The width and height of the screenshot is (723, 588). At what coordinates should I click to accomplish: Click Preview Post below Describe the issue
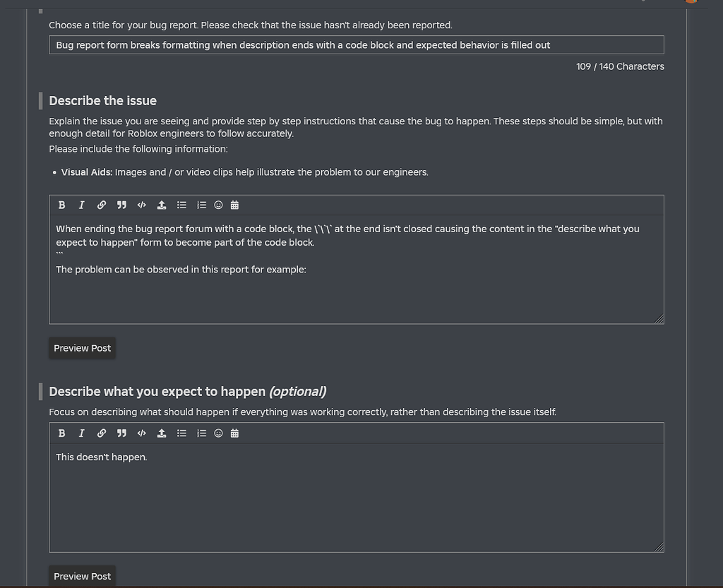point(82,349)
